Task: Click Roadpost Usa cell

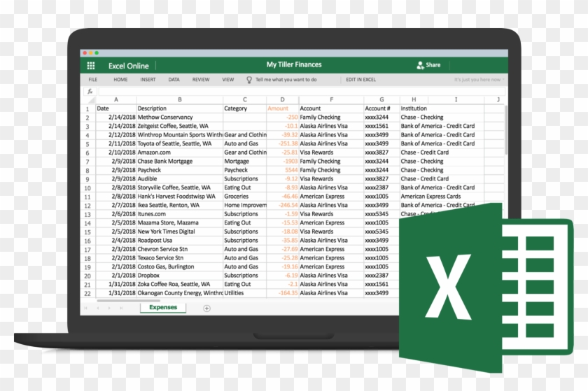Action: pos(180,241)
